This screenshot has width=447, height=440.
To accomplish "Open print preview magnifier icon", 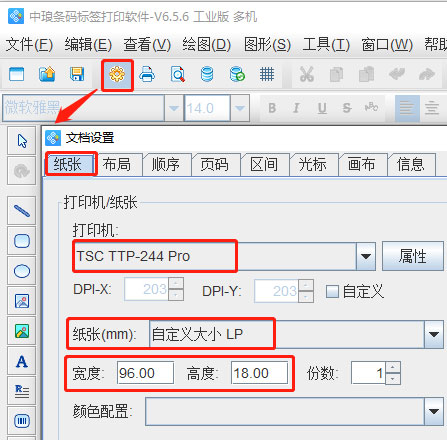I will [x=177, y=74].
